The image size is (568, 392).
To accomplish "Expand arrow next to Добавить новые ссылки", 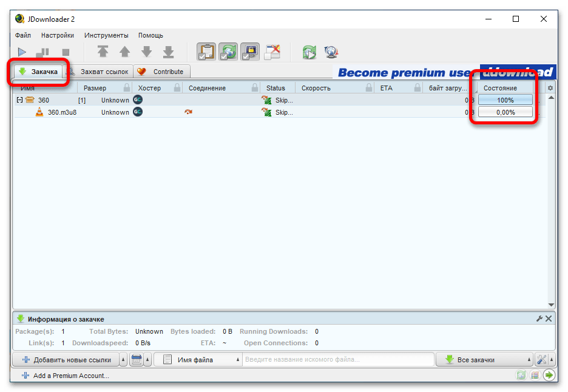I will click(123, 360).
